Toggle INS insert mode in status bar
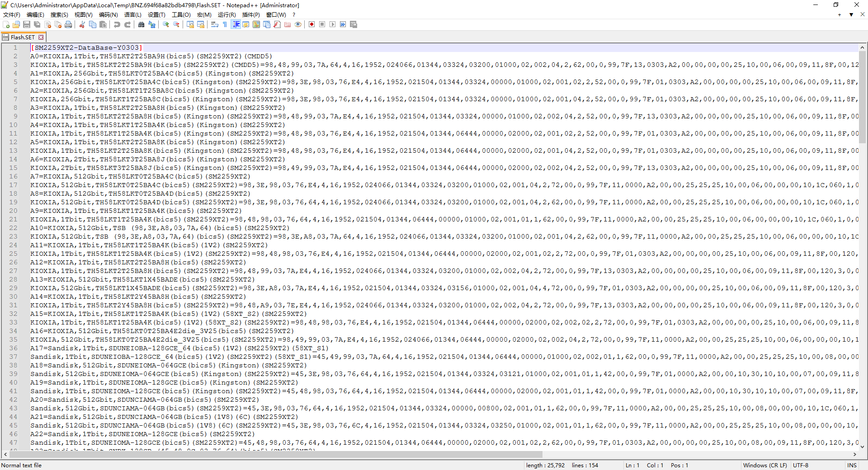The width and height of the screenshot is (868, 470). pos(852,465)
